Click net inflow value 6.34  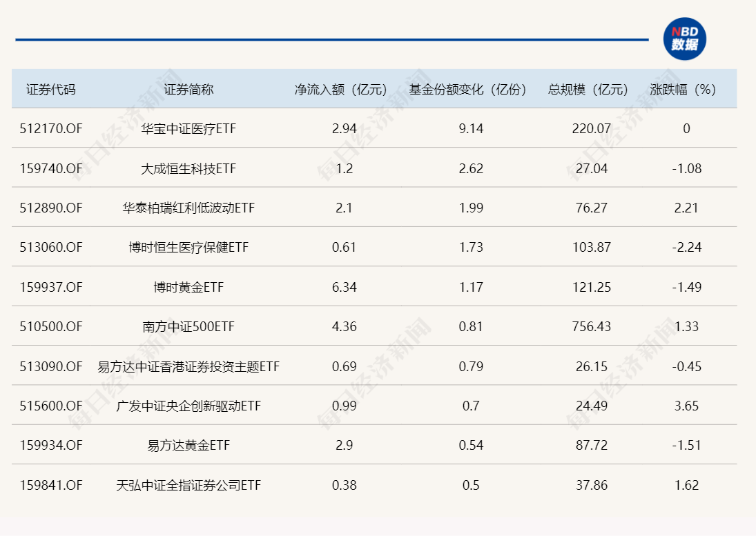click(x=345, y=288)
